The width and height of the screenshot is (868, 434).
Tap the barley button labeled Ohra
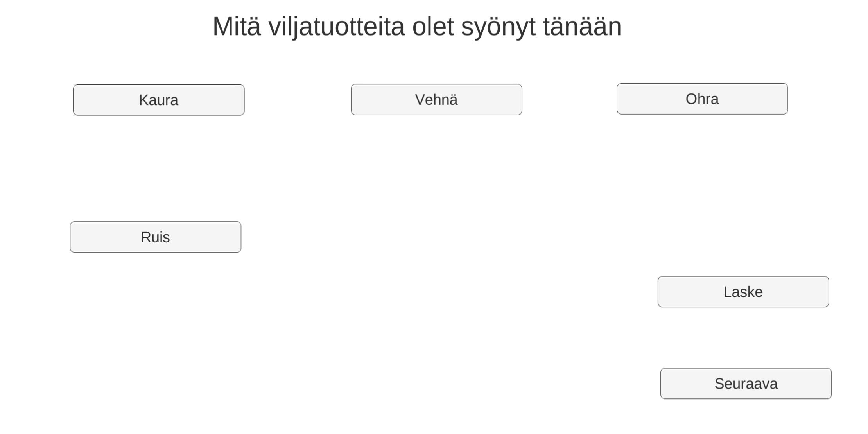point(702,99)
